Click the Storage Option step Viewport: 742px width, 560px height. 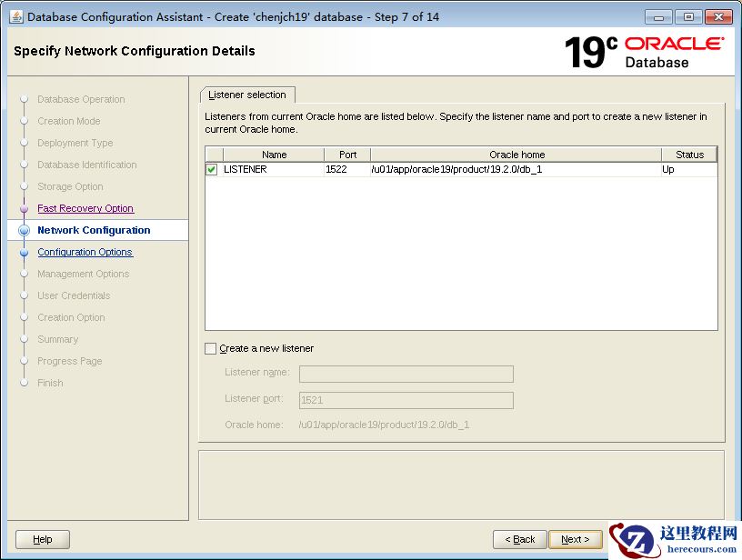(x=70, y=186)
